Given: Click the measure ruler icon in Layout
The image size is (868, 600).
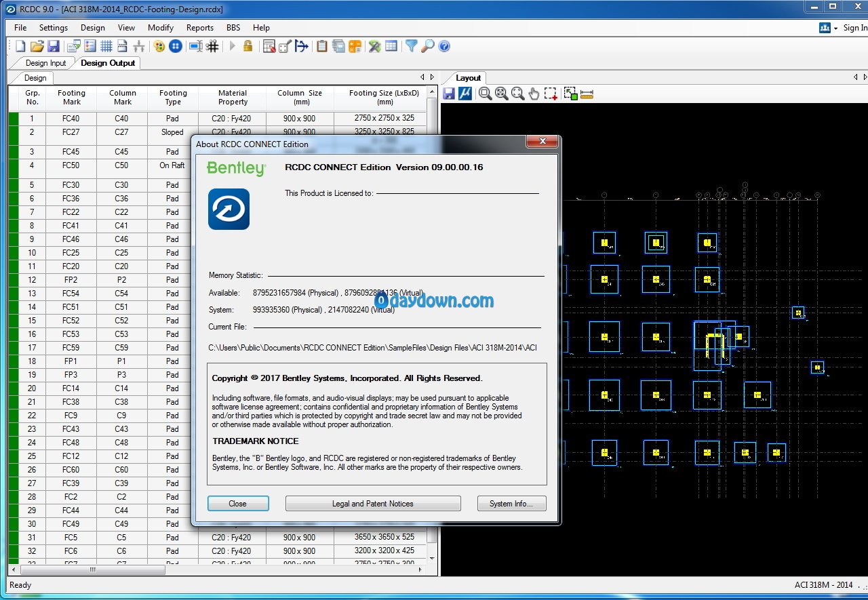Looking at the screenshot, I should click(x=587, y=94).
